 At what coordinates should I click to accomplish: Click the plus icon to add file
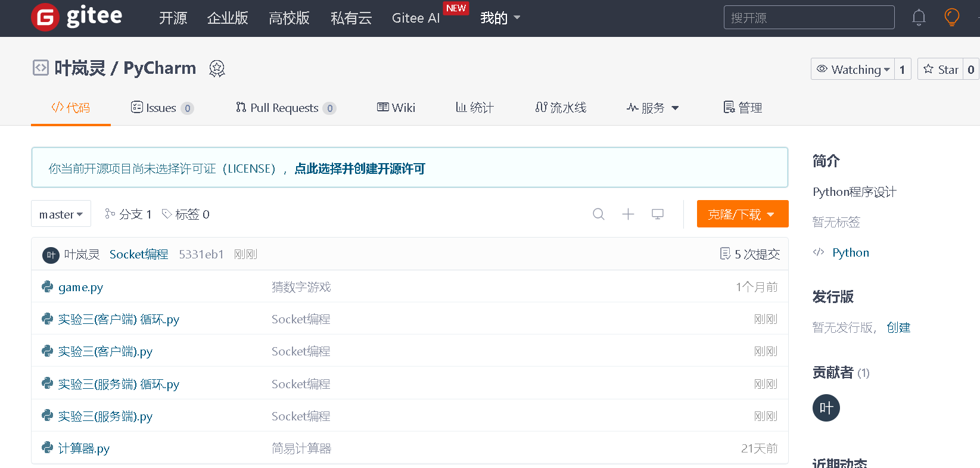628,214
